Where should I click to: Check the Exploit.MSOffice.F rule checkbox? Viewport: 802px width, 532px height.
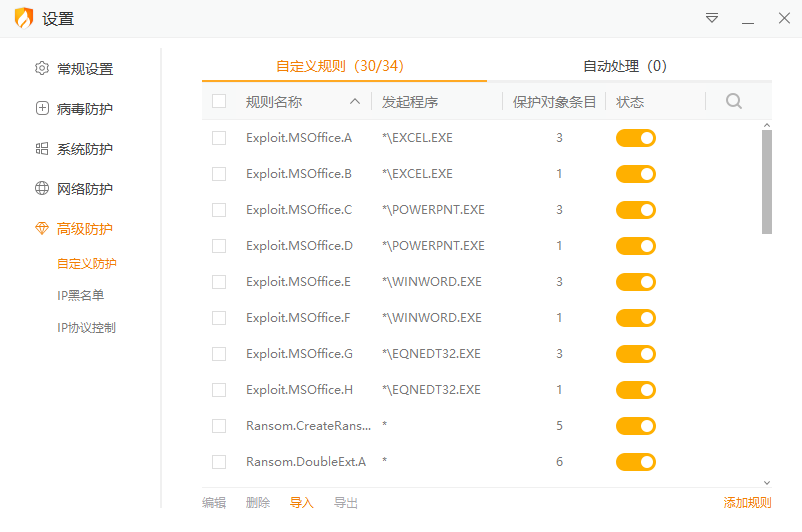(x=219, y=318)
